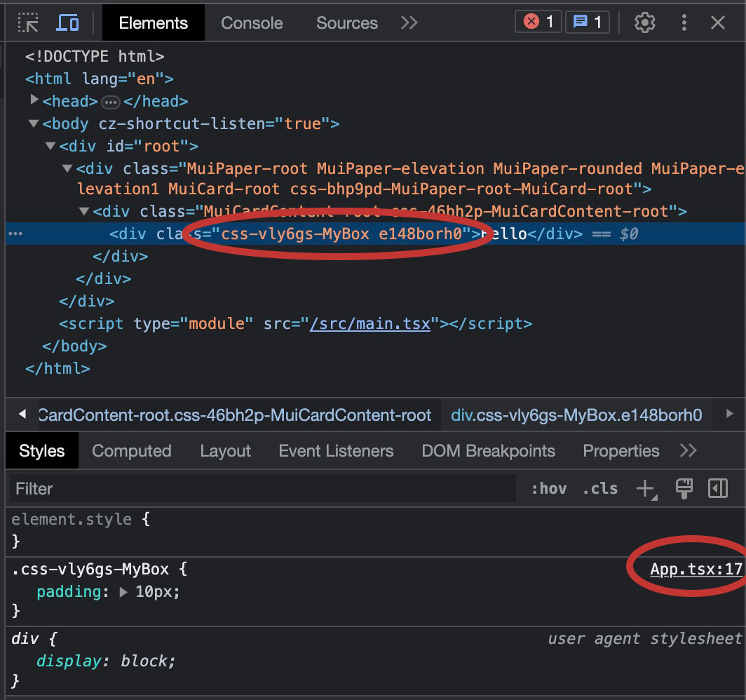The width and height of the screenshot is (746, 700).
Task: Click the head ellipsis collapsed-content button
Action: (x=111, y=102)
